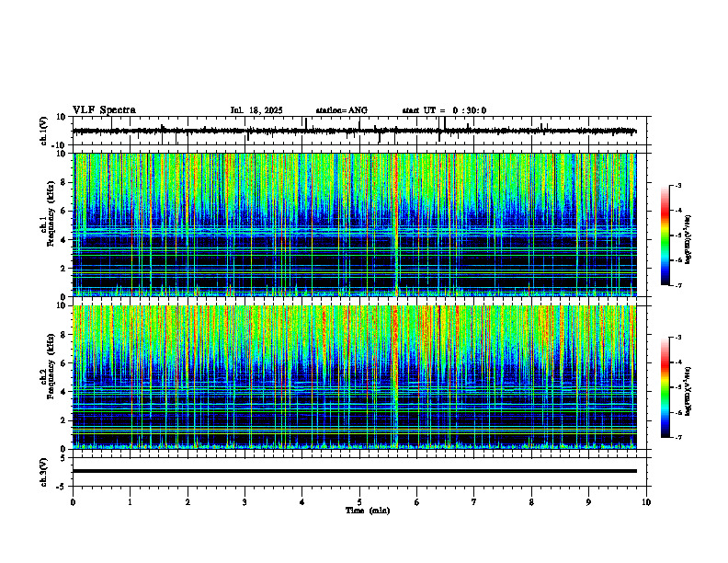Select the date text "Jul 18, 2025"
Screen dimensions: 728x563
click(256, 110)
